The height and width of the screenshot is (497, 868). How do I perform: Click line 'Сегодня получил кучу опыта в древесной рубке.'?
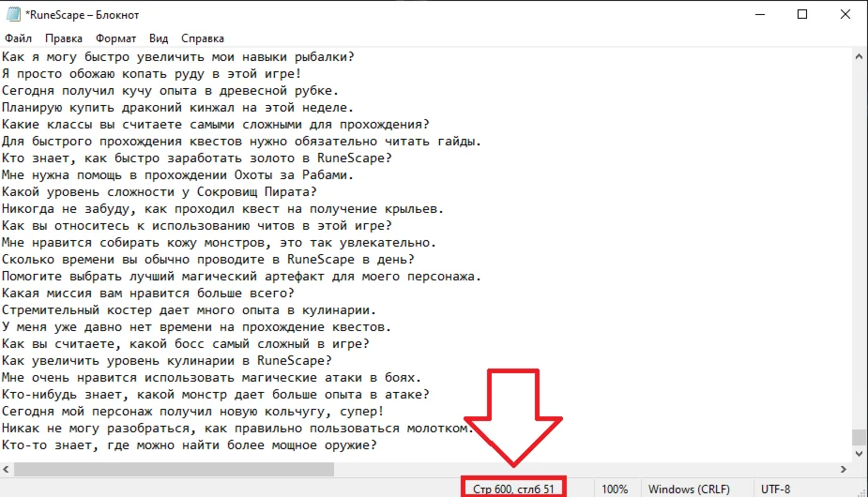click(170, 90)
